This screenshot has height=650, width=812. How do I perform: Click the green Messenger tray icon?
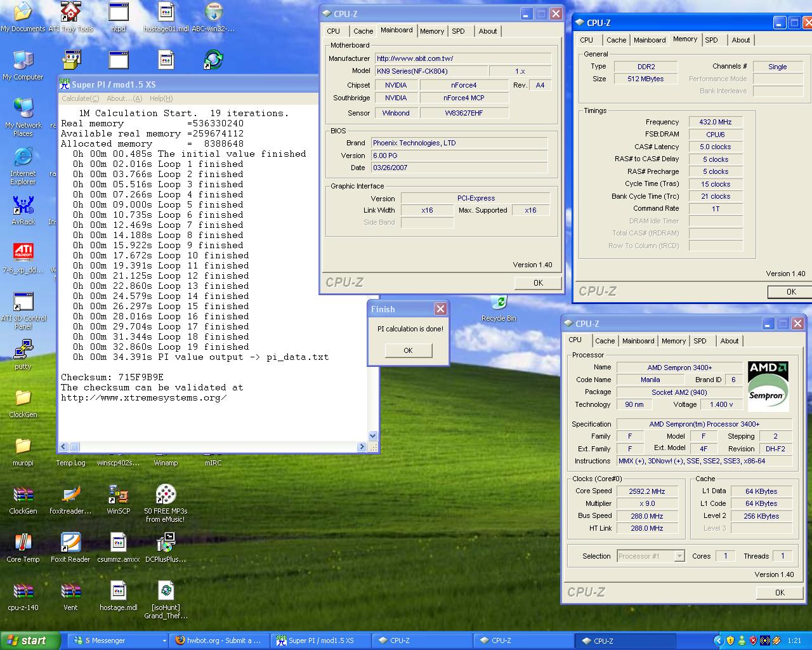[x=742, y=641]
